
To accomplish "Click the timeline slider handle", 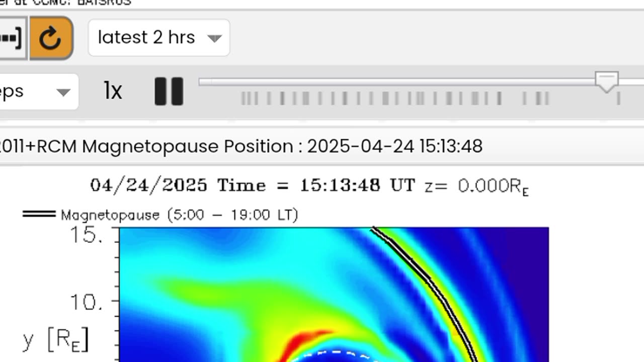I will point(607,82).
